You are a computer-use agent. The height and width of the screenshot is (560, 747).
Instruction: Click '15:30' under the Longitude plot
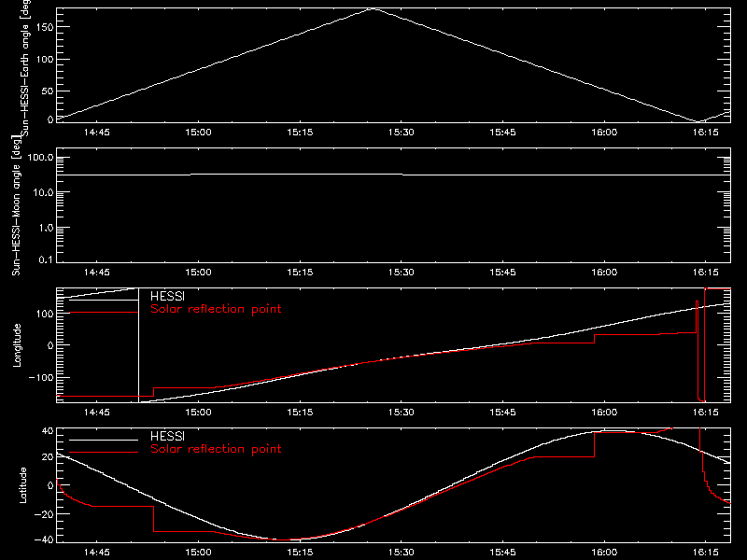[402, 413]
